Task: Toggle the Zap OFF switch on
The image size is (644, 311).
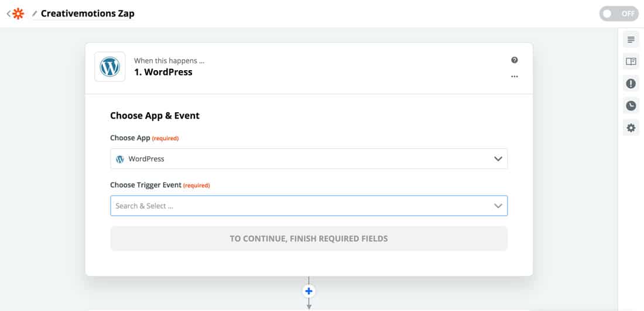Action: (619, 13)
